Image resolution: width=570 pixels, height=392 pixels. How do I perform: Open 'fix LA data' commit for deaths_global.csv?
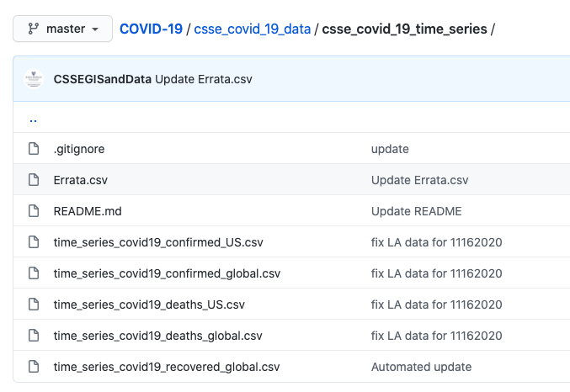pyautogui.click(x=436, y=336)
